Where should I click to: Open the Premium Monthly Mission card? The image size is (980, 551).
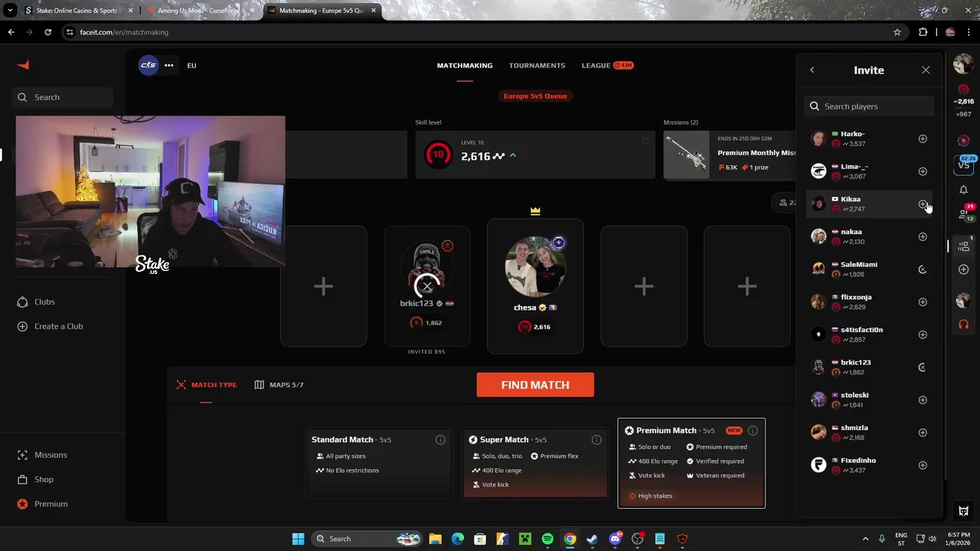(730, 155)
